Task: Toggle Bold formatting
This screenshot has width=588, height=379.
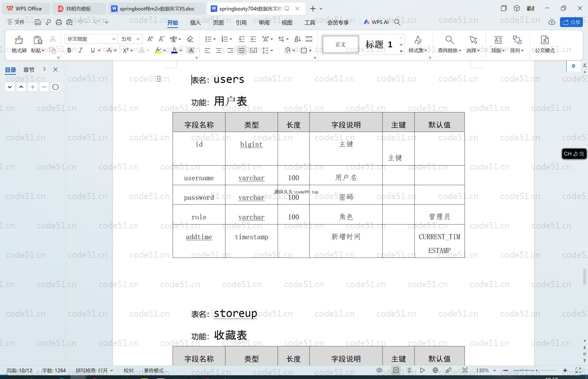Action: coord(69,50)
